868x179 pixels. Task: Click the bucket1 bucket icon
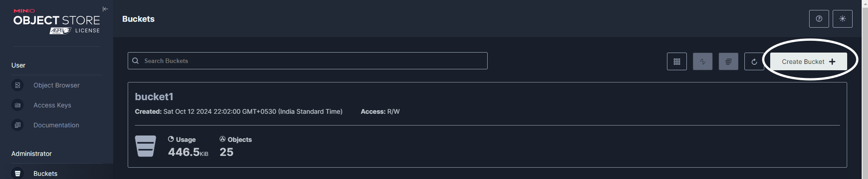[x=145, y=146]
